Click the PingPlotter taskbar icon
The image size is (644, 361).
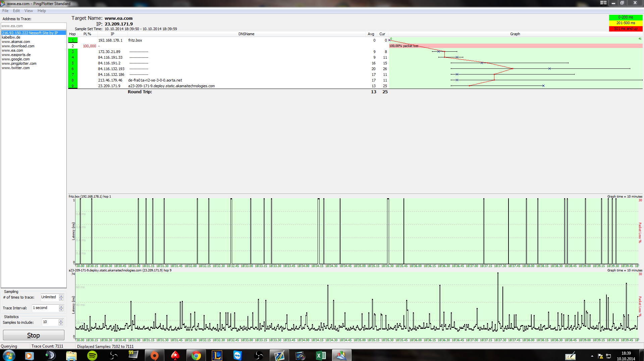point(341,355)
